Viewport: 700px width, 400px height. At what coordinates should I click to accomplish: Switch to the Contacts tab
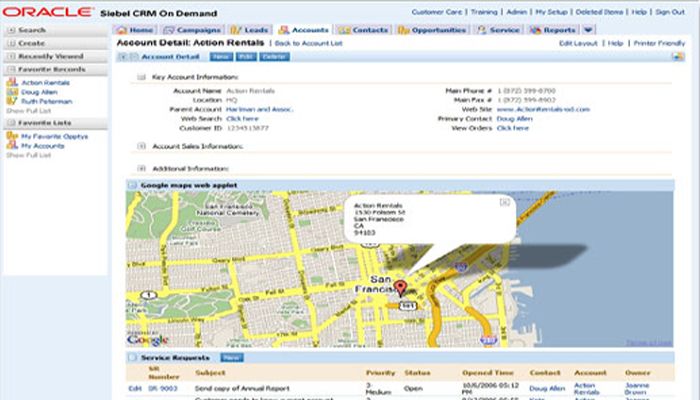363,30
